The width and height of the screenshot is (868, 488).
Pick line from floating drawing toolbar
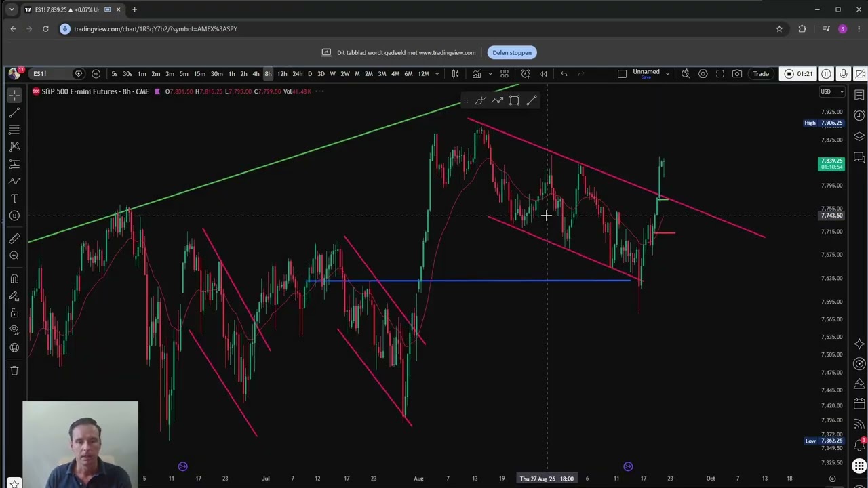(531, 100)
